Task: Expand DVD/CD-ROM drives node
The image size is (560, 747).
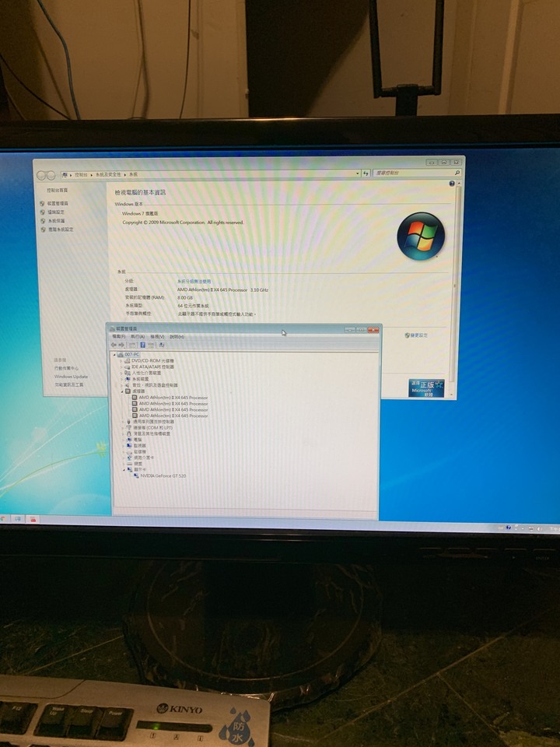Action: tap(121, 361)
